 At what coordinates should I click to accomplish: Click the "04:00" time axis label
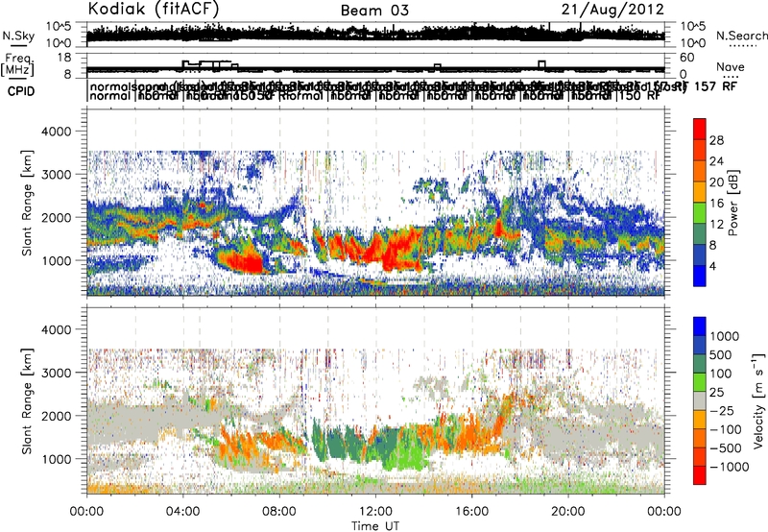[182, 512]
